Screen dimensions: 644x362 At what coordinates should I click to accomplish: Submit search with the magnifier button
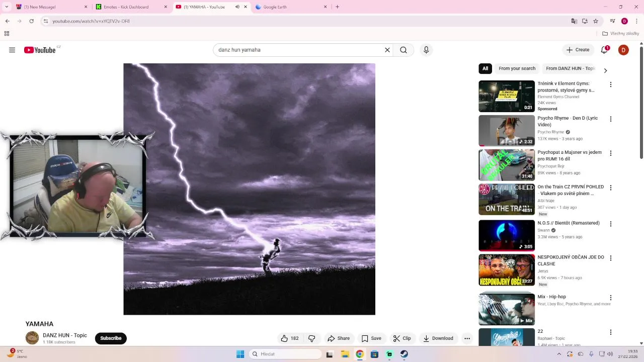click(404, 50)
